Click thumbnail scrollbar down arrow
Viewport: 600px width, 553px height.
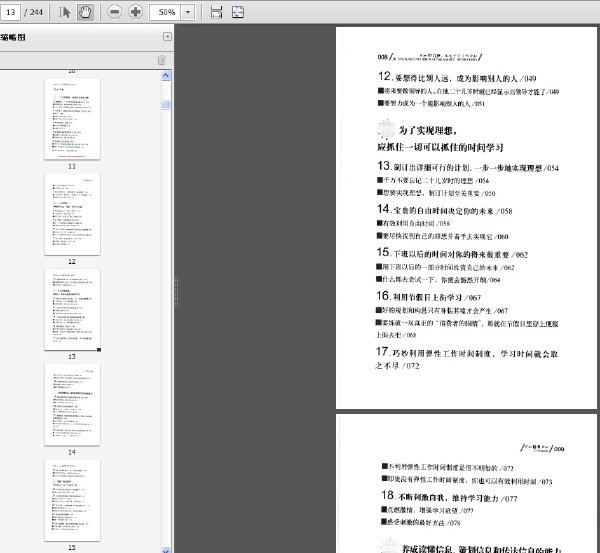[x=166, y=550]
